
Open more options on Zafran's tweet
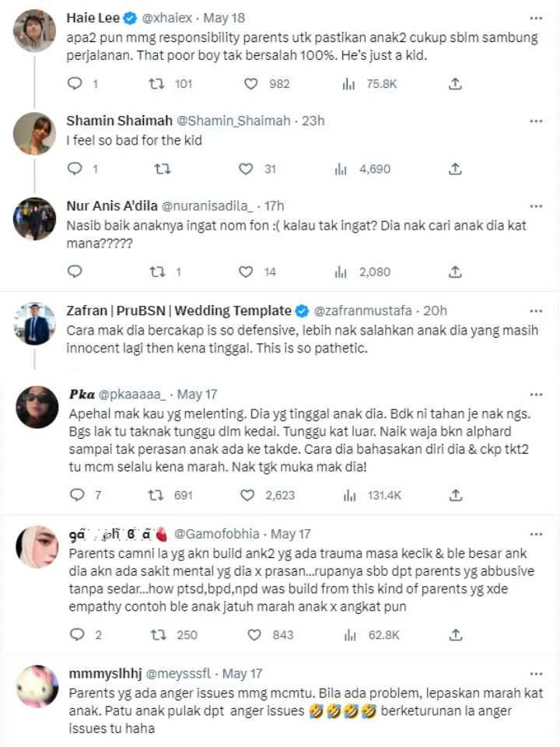point(536,310)
